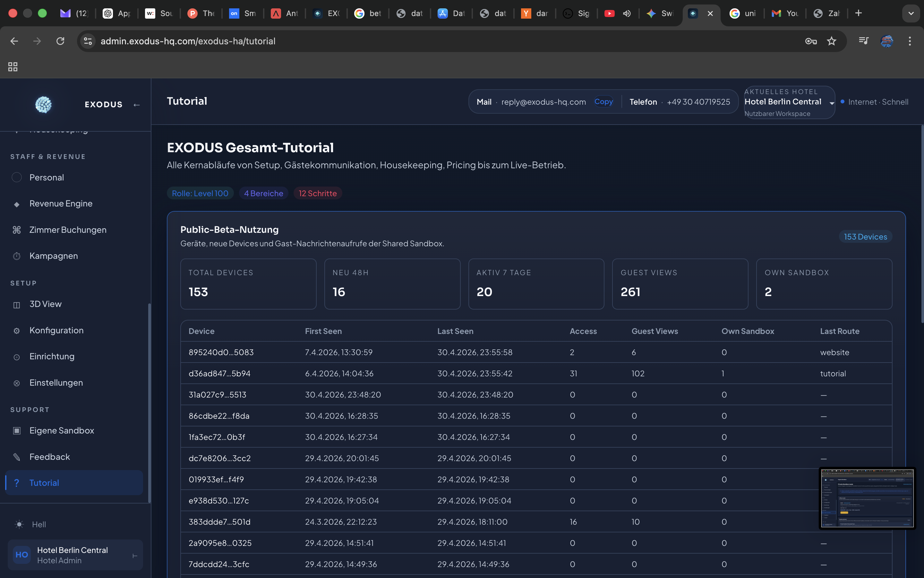Click logout arrow beside Hotel Admin

coord(134,556)
